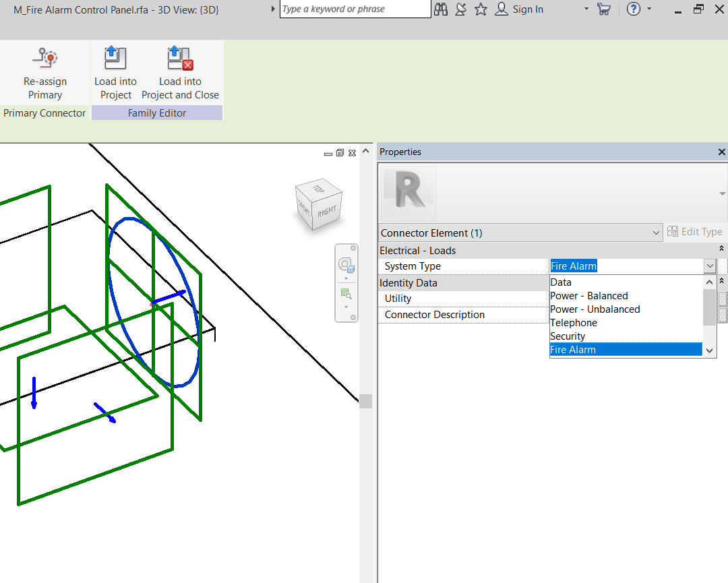Restore down the 3D view window
The height and width of the screenshot is (583, 728).
pos(340,153)
